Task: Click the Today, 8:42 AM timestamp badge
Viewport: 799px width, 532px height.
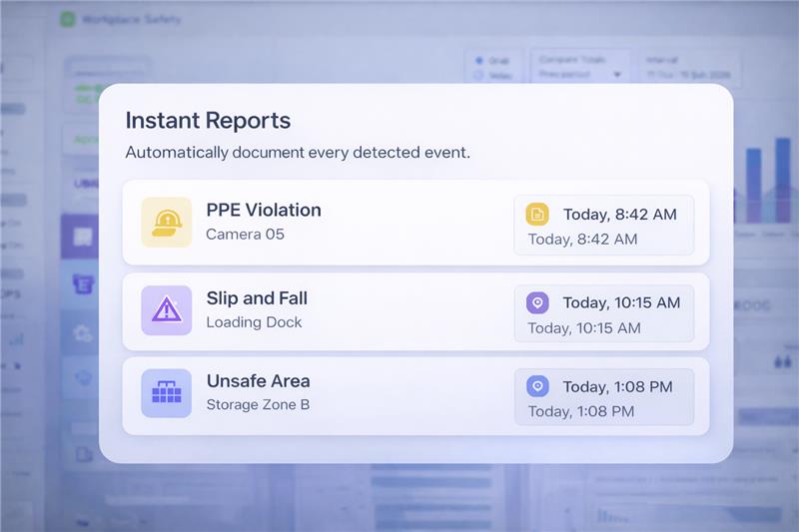Action: tap(603, 226)
